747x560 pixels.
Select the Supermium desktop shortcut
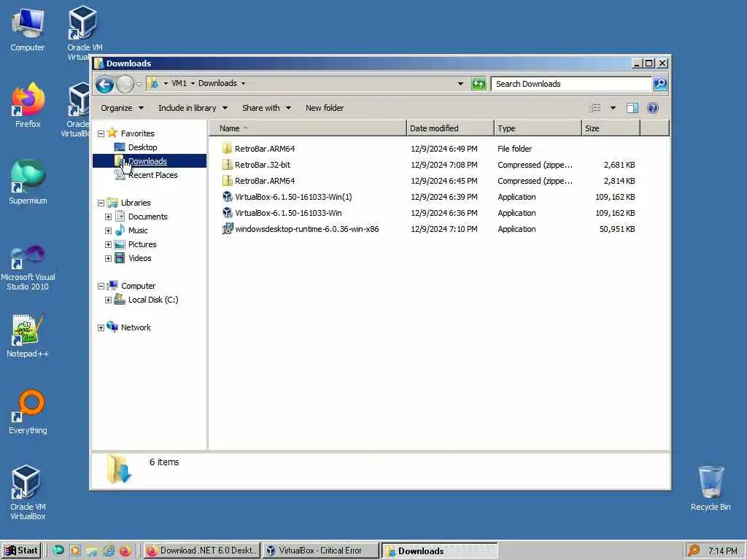(28, 182)
